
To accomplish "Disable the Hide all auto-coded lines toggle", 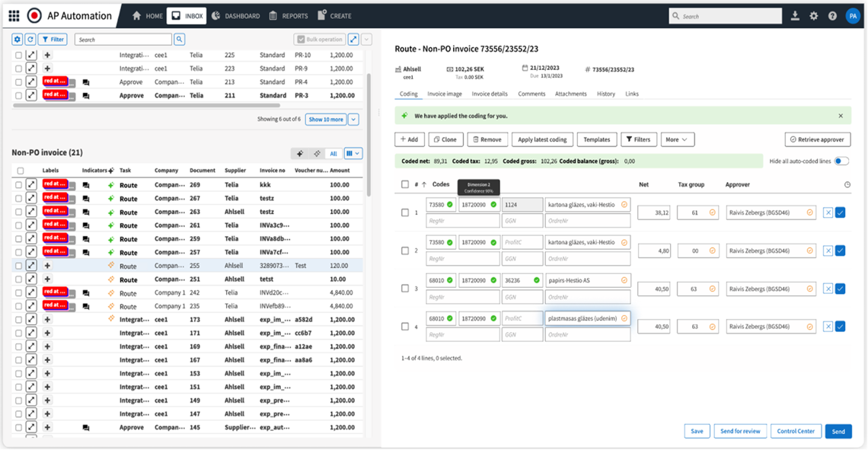I will [842, 161].
